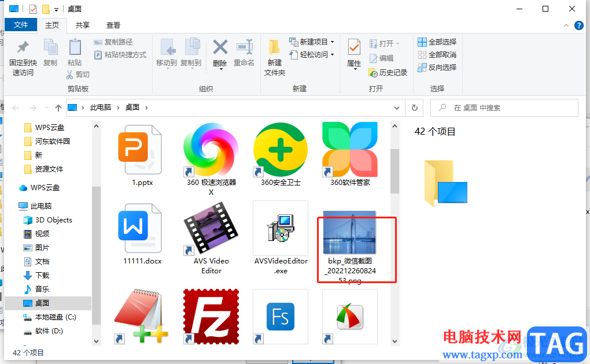Select 河东软件园 folder in navigation pane

pyautogui.click(x=47, y=142)
